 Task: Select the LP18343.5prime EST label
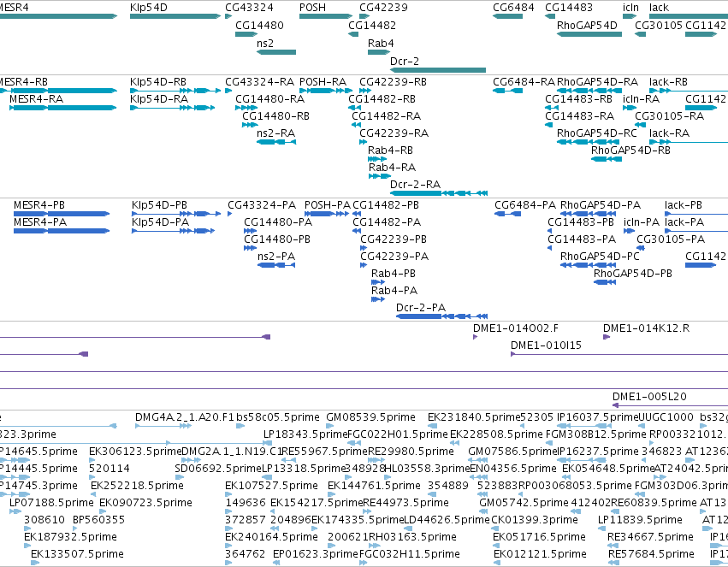point(305,434)
